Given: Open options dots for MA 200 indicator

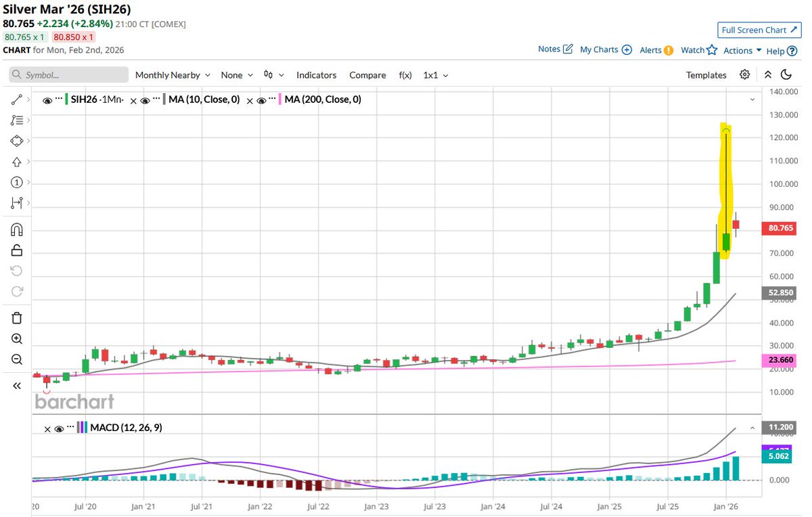Looking at the screenshot, I should [x=272, y=99].
